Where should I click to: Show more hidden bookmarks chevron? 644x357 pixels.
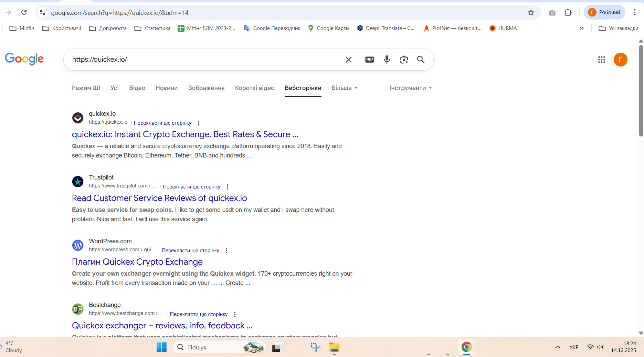click(x=582, y=28)
